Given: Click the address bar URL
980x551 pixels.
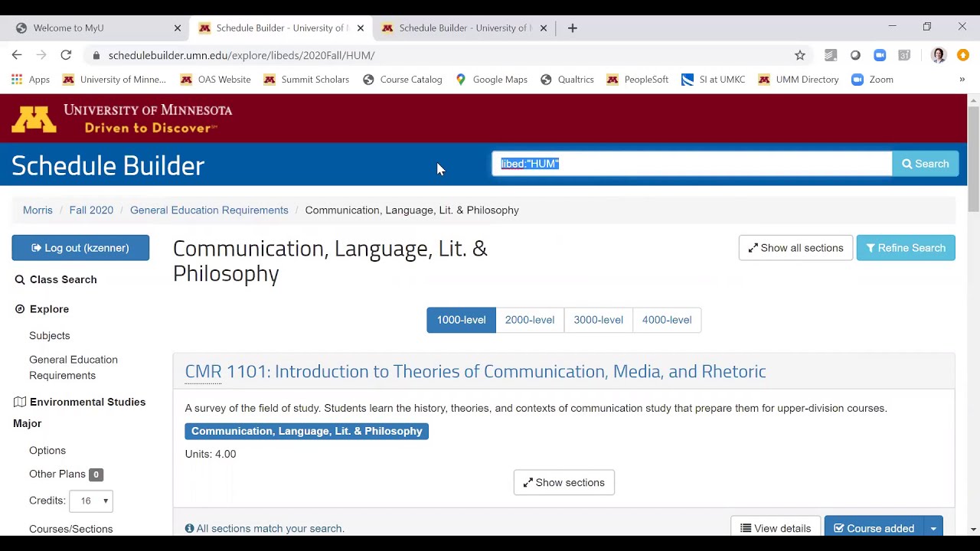Looking at the screenshot, I should point(241,55).
